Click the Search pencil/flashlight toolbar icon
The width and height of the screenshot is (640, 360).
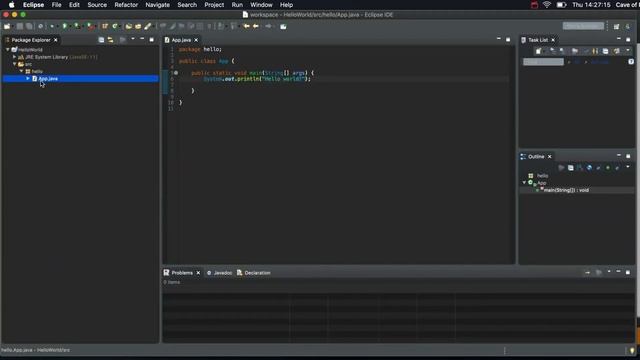click(x=148, y=26)
